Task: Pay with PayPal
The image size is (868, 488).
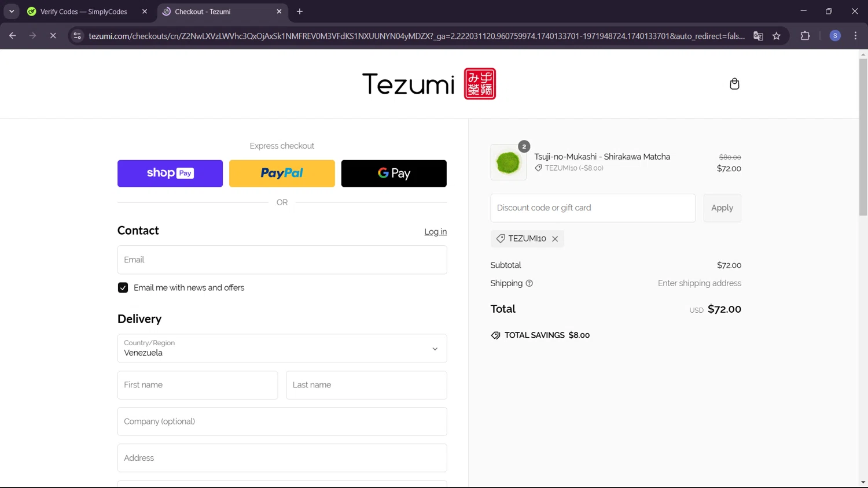Action: click(282, 173)
